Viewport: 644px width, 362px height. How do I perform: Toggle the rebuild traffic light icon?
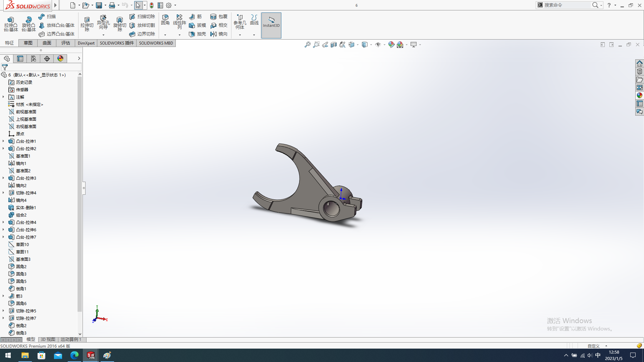152,5
